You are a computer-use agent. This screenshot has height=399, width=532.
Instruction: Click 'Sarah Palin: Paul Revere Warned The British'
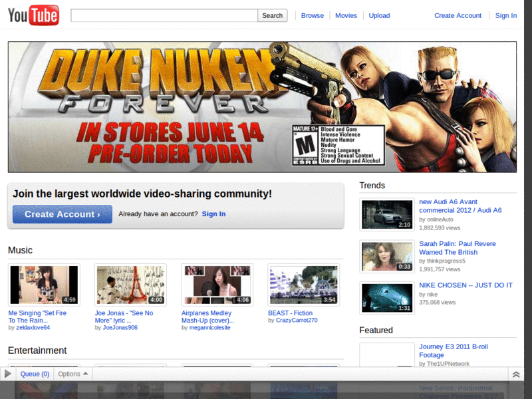click(458, 248)
